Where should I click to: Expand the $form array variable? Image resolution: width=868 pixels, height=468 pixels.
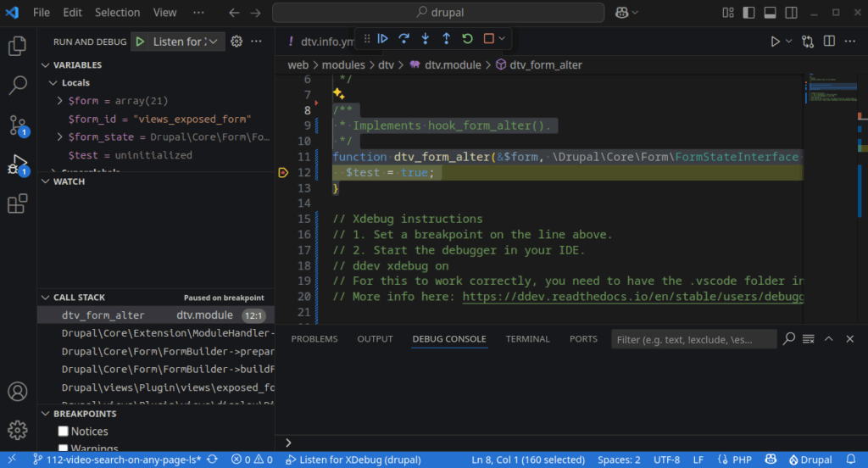click(x=60, y=101)
